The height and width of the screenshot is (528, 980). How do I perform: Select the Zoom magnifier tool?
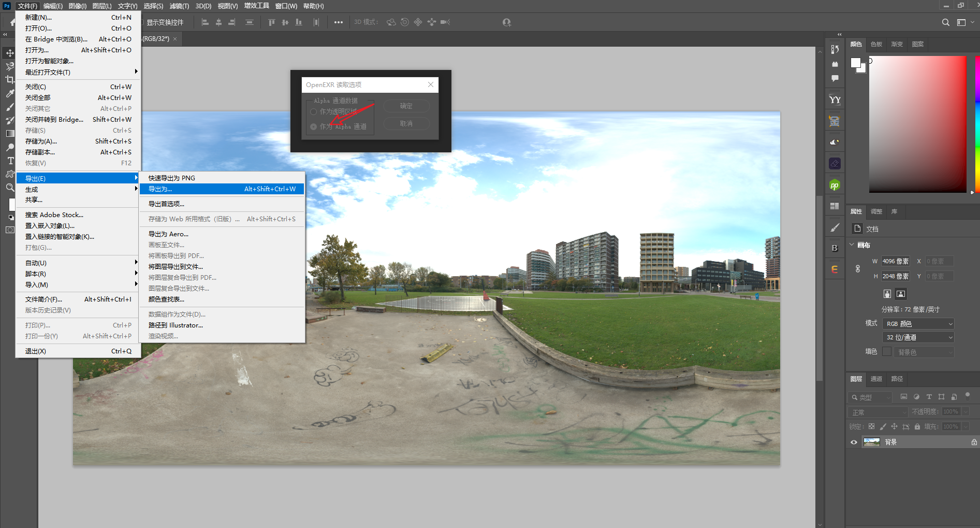10,188
